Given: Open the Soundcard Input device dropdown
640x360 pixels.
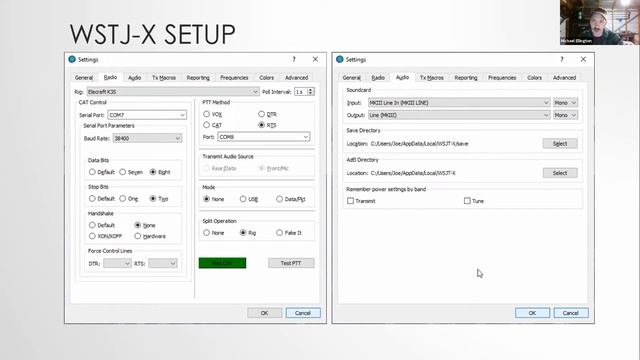Looking at the screenshot, I should pyautogui.click(x=459, y=103).
